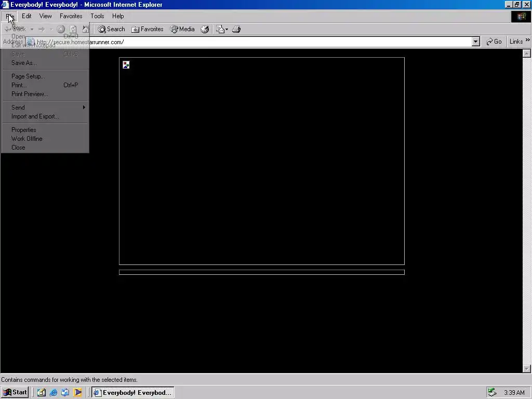Click the broken image placeholder icon
This screenshot has width=532, height=399.
[x=126, y=65]
